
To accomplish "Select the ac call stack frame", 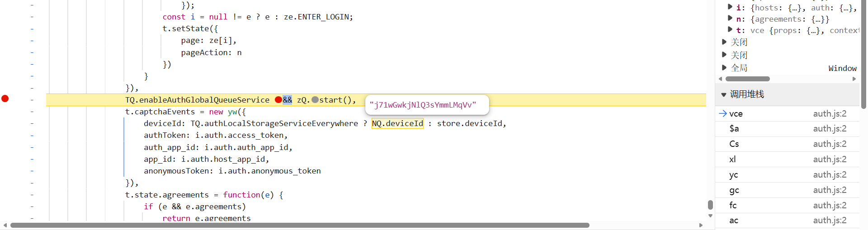I will (x=787, y=221).
